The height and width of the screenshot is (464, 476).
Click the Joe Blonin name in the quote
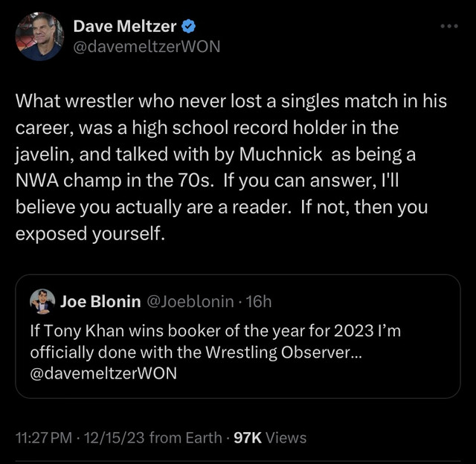pos(100,301)
